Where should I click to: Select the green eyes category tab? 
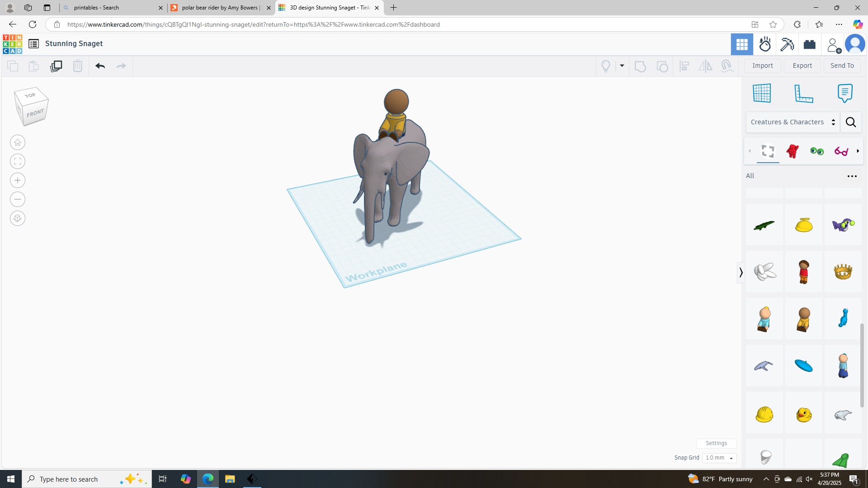(817, 151)
